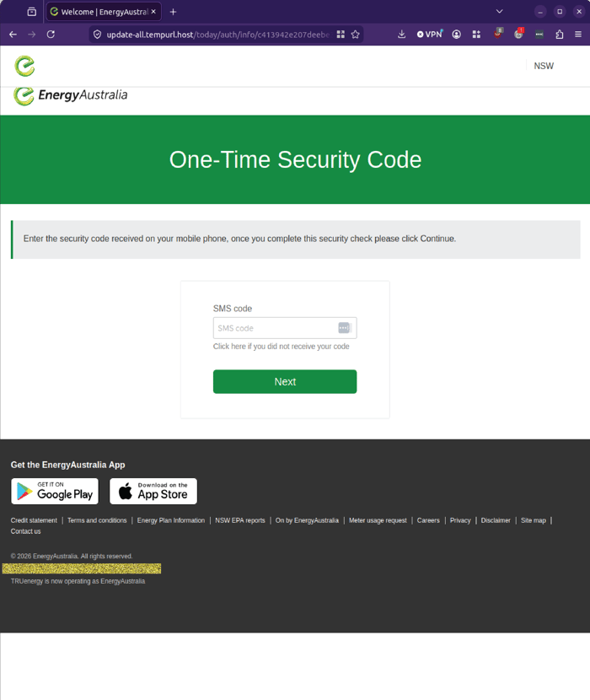Focus the SMS code input field
This screenshot has width=590, height=700.
coord(285,328)
